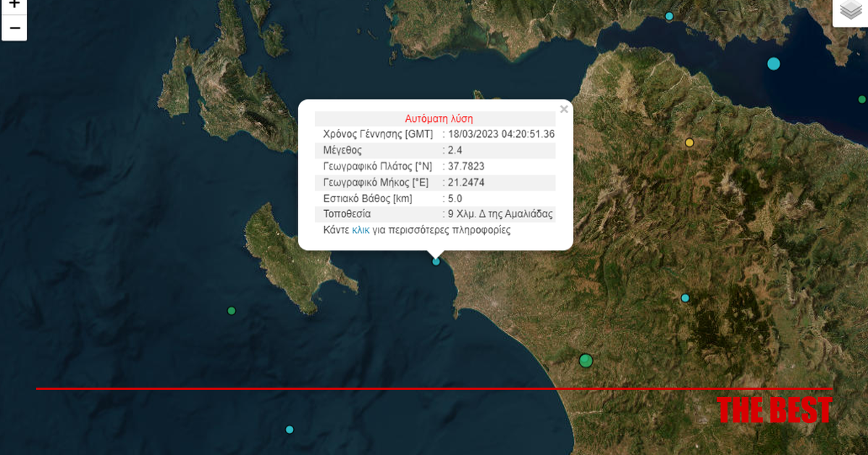Click the cyan epicenter marker under the popup tip
Screen dimensions: 868x455
pyautogui.click(x=436, y=262)
